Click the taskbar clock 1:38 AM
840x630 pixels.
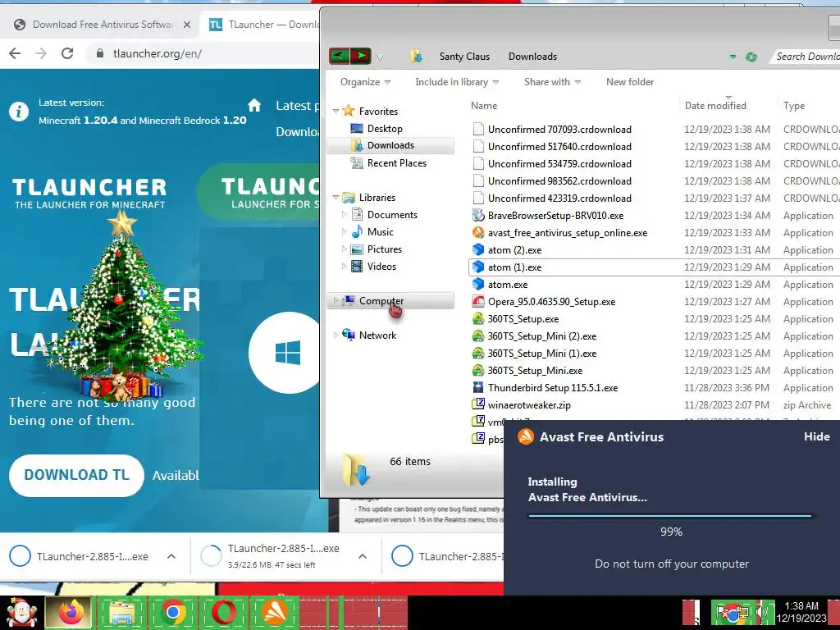(801, 606)
